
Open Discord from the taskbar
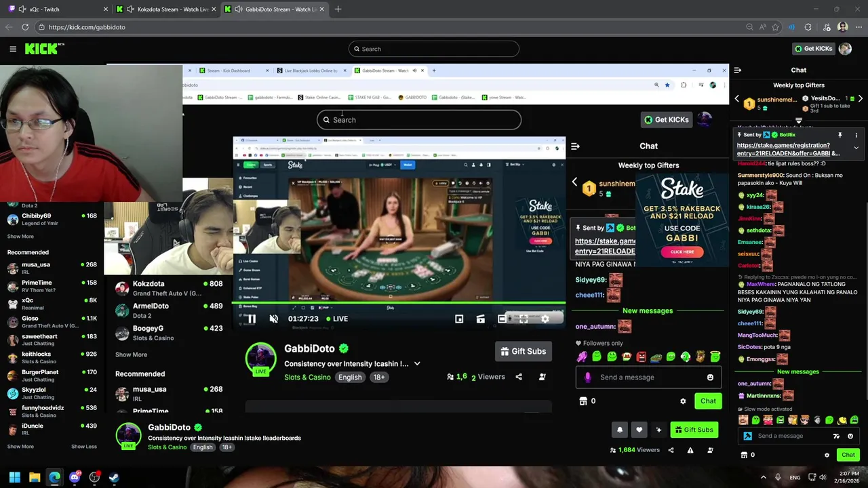pos(75,477)
